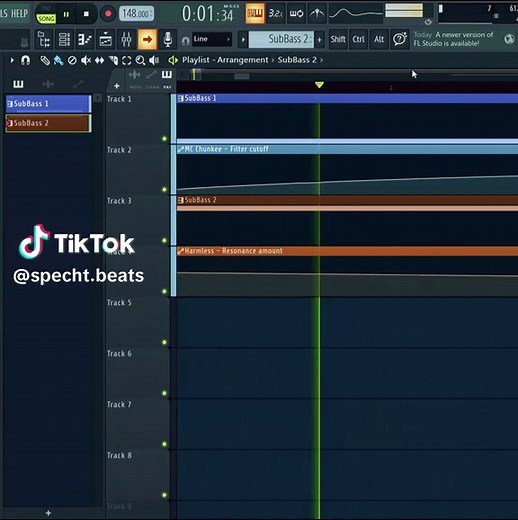Click the Shift modifier button
This screenshot has height=520, width=518.
pyautogui.click(x=338, y=39)
